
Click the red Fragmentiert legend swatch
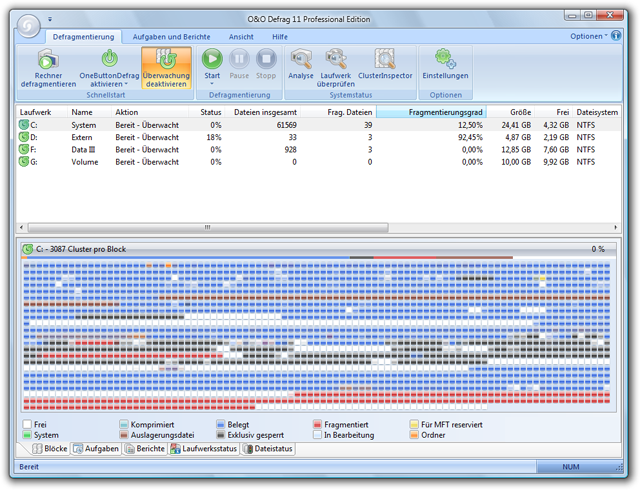tap(316, 425)
